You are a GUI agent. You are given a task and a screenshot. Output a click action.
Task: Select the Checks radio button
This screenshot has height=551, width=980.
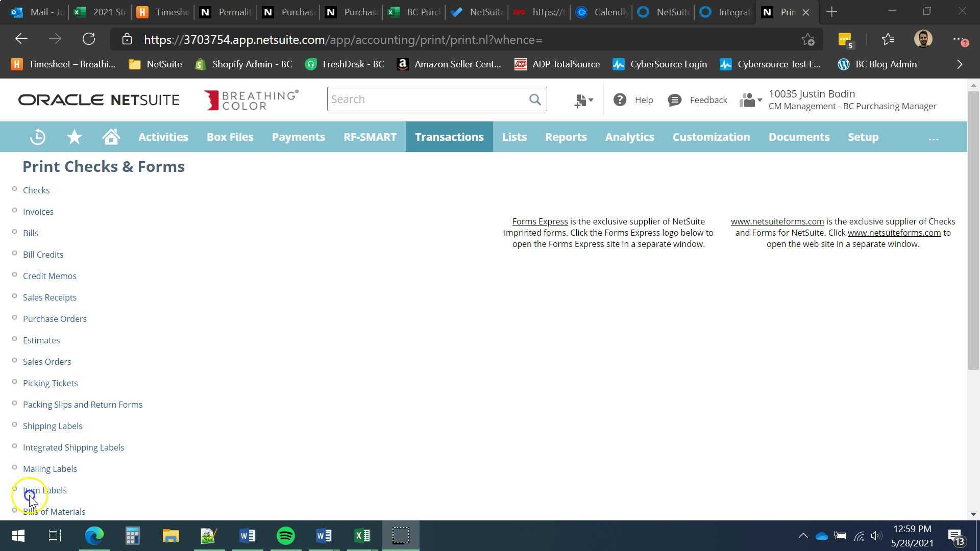click(x=15, y=188)
